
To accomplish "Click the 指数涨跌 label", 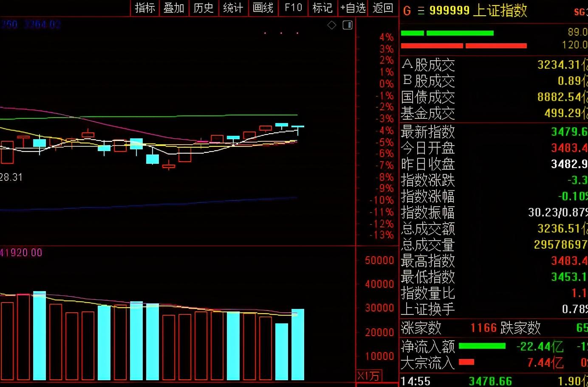I will point(428,180).
